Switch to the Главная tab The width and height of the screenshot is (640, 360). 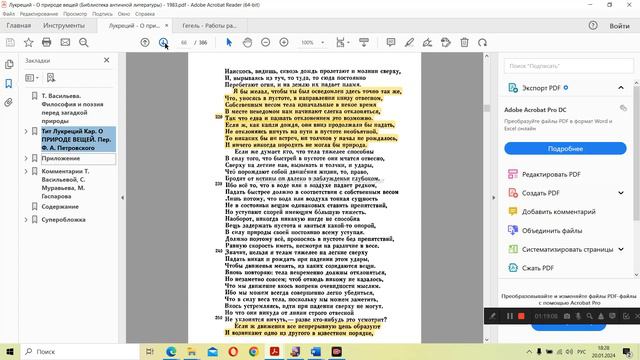[19, 25]
